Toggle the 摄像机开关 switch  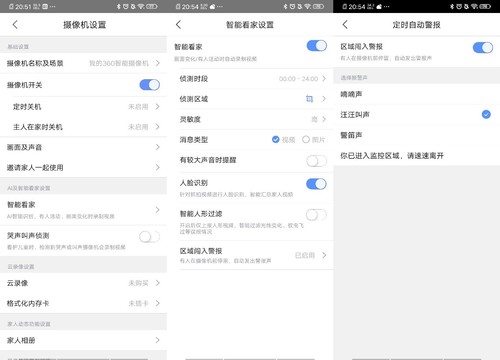click(150, 85)
